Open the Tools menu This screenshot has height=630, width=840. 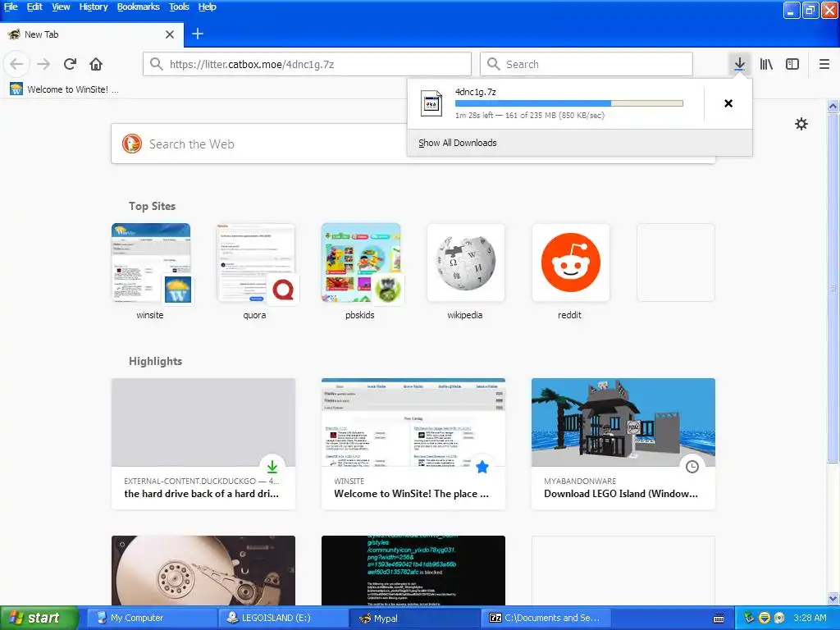(179, 7)
